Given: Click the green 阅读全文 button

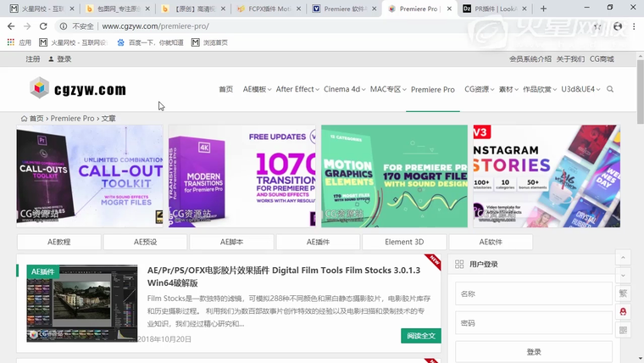Looking at the screenshot, I should [x=420, y=336].
